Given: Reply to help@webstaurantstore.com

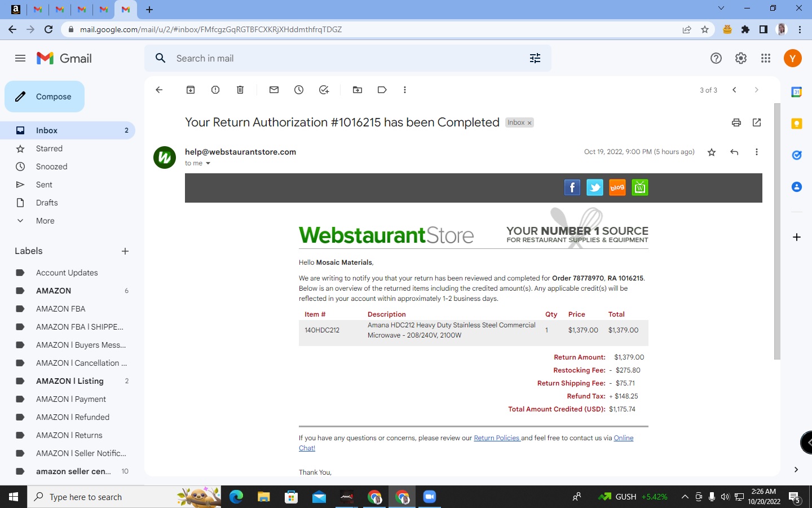Looking at the screenshot, I should (x=734, y=152).
